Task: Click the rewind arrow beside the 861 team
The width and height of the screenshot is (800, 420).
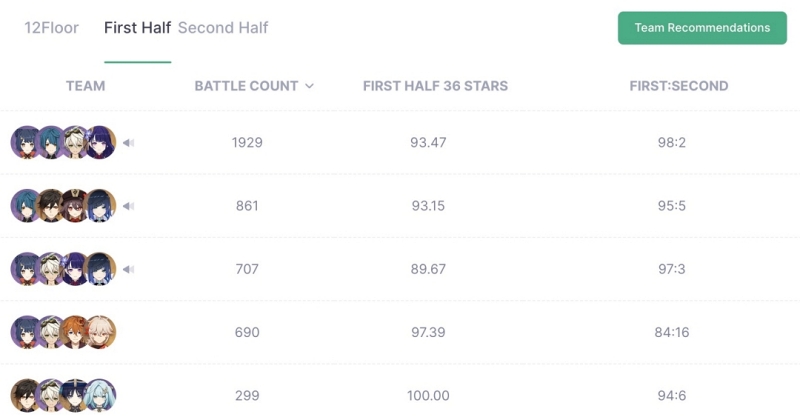Action: click(129, 206)
